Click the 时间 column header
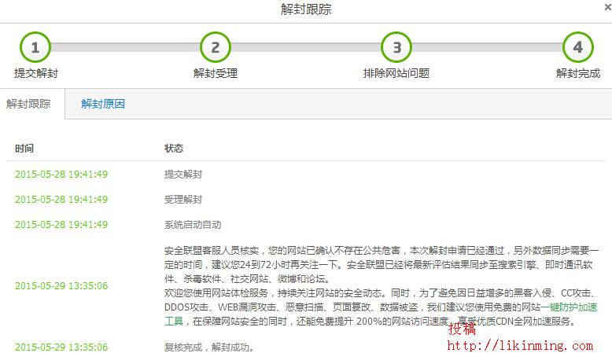 click(x=24, y=149)
